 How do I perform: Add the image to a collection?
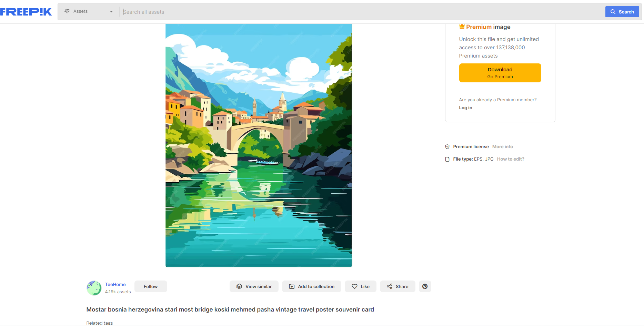311,286
